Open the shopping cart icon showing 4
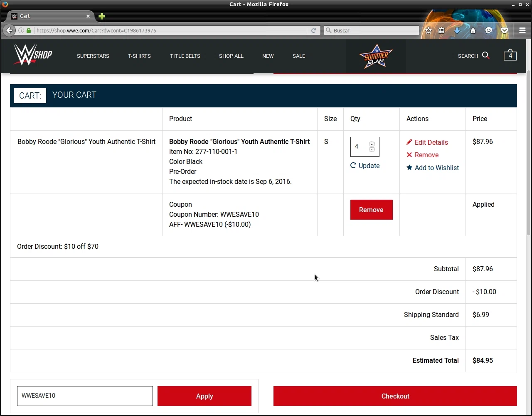The image size is (532, 416). pos(510,55)
